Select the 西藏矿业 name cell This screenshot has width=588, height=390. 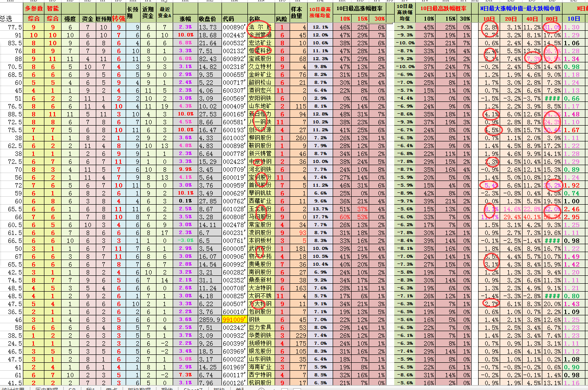[261, 201]
